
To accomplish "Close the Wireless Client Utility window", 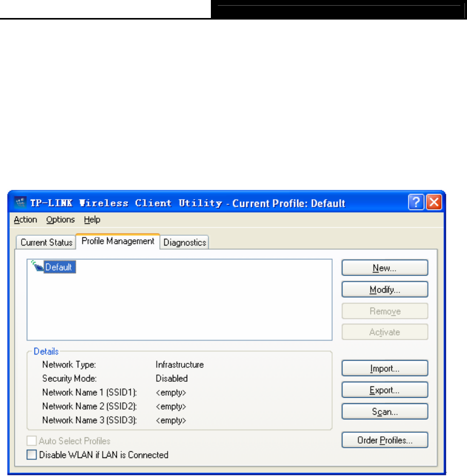I will pos(434,202).
